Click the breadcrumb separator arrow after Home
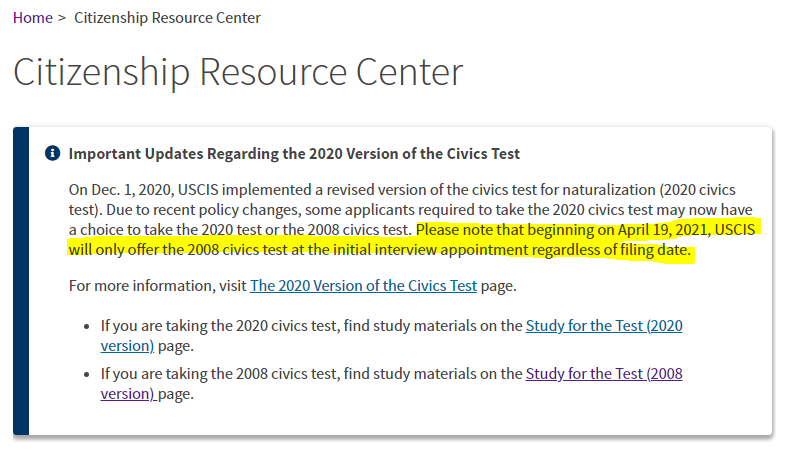The image size is (787, 449). (x=62, y=18)
